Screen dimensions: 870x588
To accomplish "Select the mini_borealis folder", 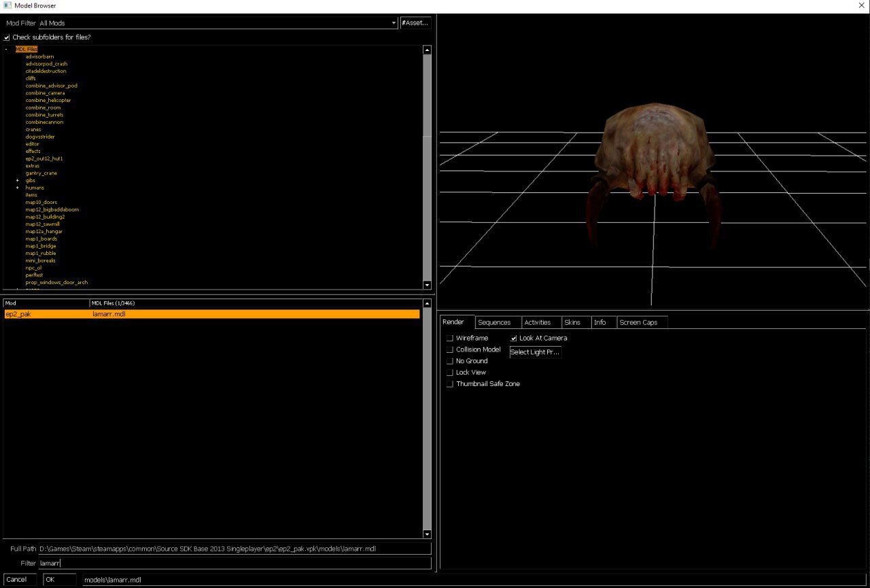I will [41, 260].
